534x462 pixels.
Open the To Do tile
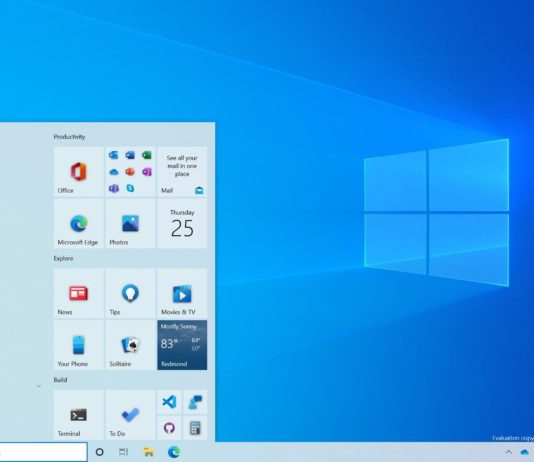click(130, 415)
